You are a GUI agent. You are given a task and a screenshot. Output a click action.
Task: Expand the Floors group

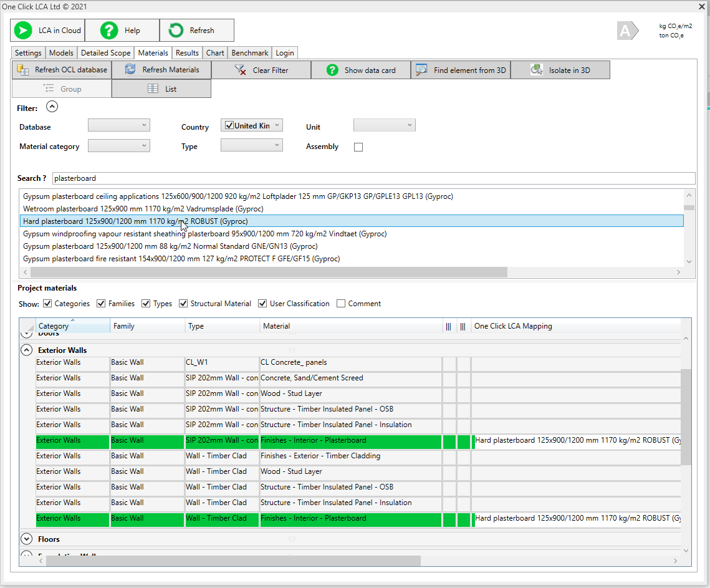tap(26, 539)
